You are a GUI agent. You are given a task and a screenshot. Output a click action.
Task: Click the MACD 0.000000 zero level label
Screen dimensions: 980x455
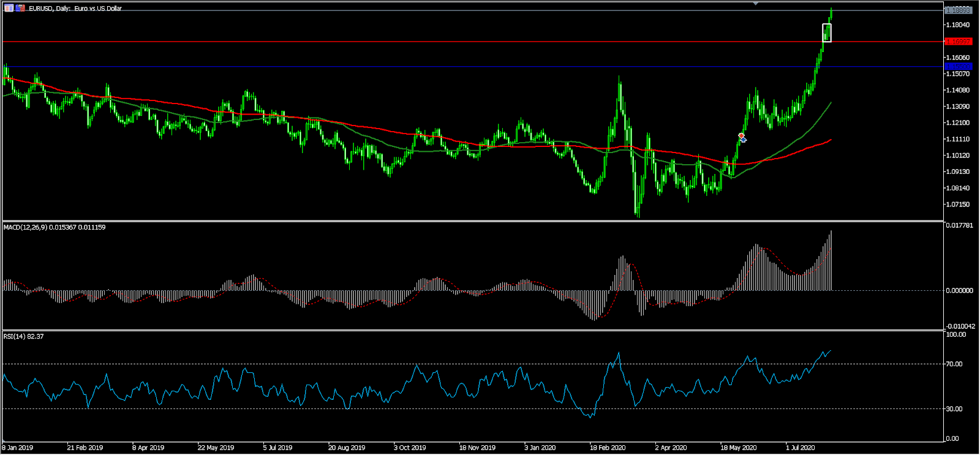coord(959,290)
